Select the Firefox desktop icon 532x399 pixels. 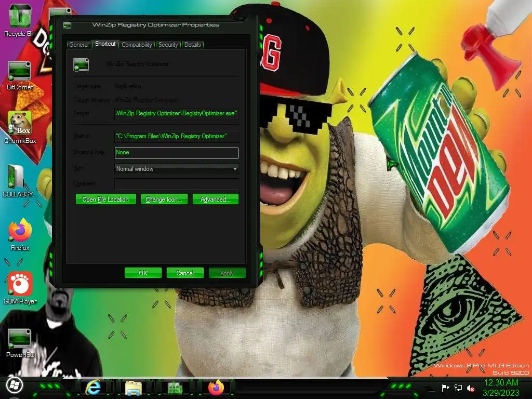20,235
